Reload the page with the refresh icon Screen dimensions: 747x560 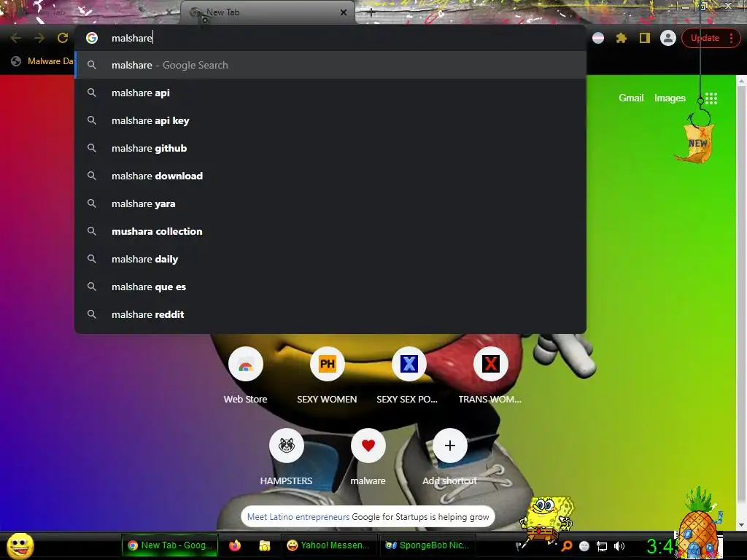[x=63, y=38]
